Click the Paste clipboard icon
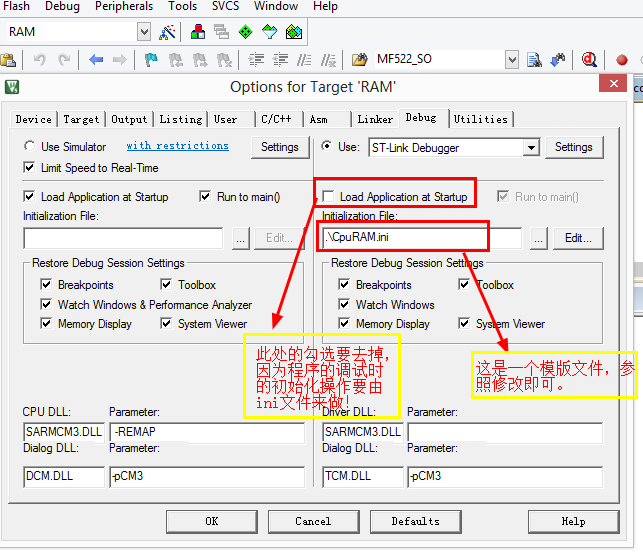This screenshot has height=554, width=643. pyautogui.click(x=8, y=60)
